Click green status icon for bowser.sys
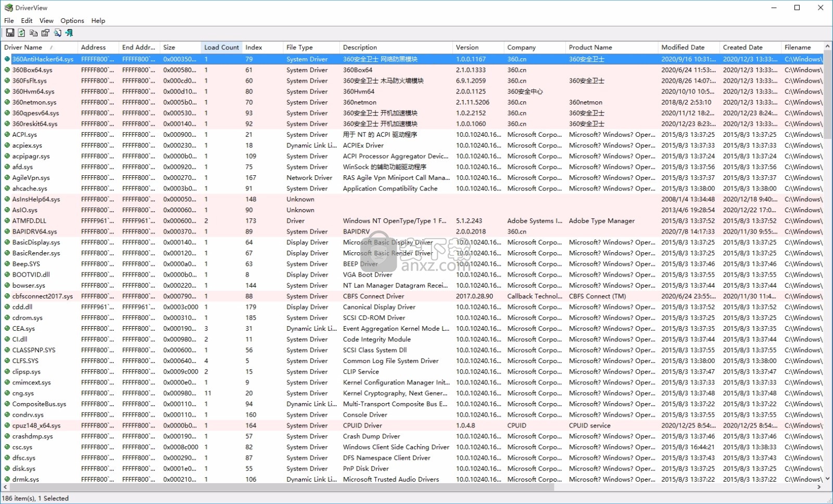This screenshot has height=504, width=833. pyautogui.click(x=7, y=286)
